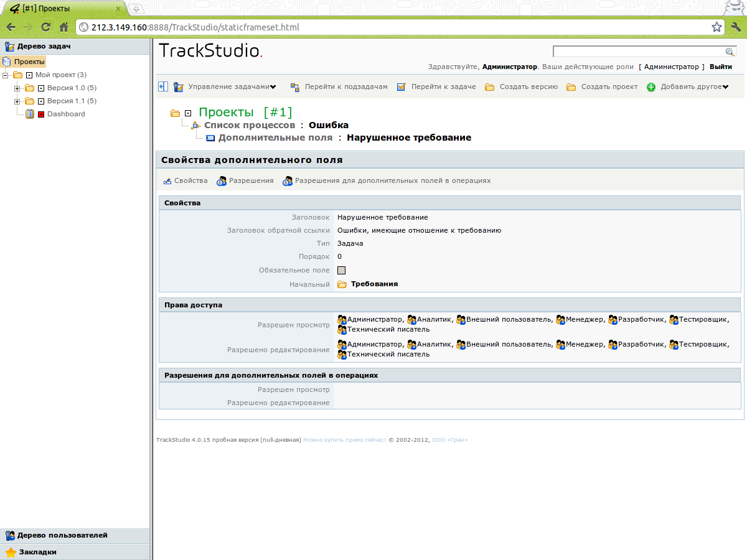Open a new browser tab
This screenshot has height=560, width=747.
coord(136,9)
